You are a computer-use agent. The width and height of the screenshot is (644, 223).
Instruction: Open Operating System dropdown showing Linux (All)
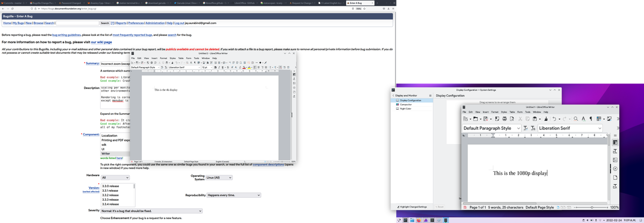(219, 178)
